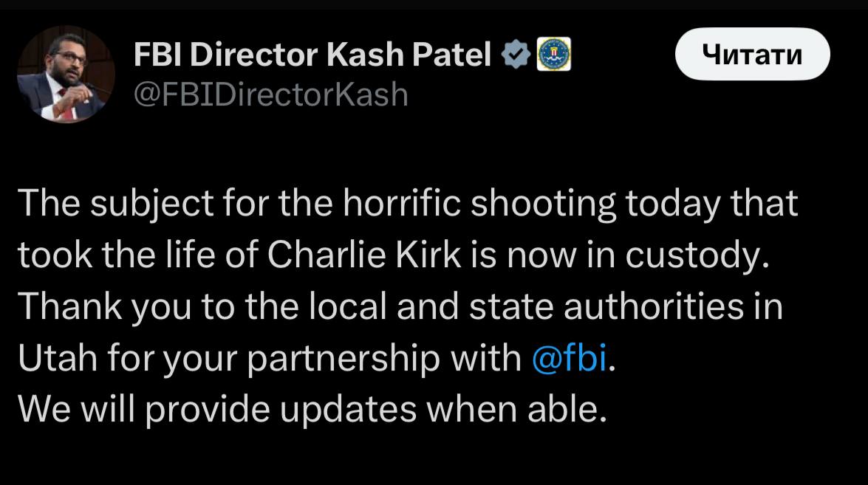Click the line thanking local and state authorities
Viewport: 868px width, 485px height.
(399, 307)
